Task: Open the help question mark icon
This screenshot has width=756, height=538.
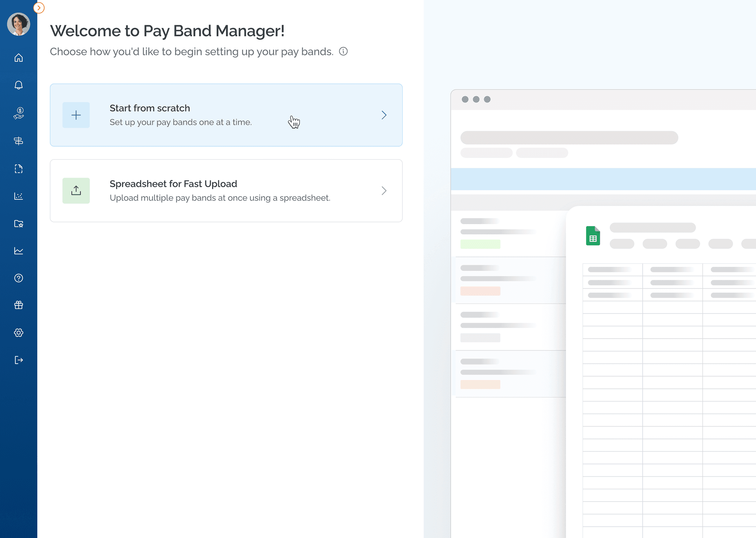Action: coord(18,278)
